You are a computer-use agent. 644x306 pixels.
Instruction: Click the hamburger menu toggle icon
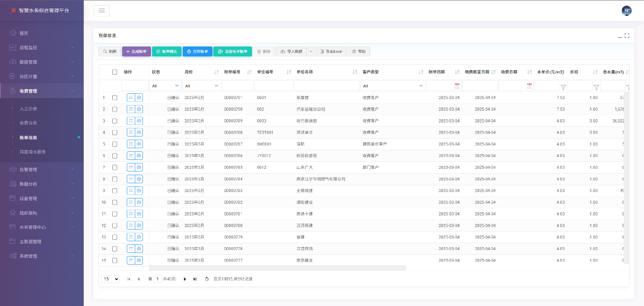pos(101,10)
